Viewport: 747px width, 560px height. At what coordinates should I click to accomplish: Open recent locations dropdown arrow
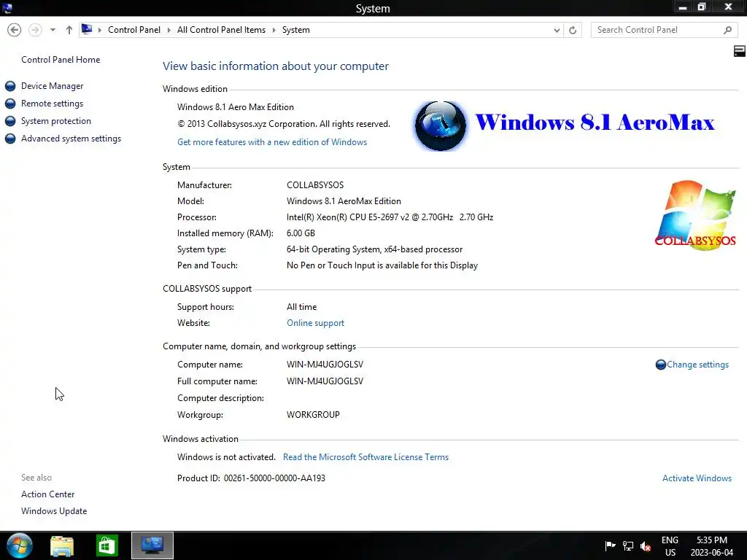[x=53, y=30]
